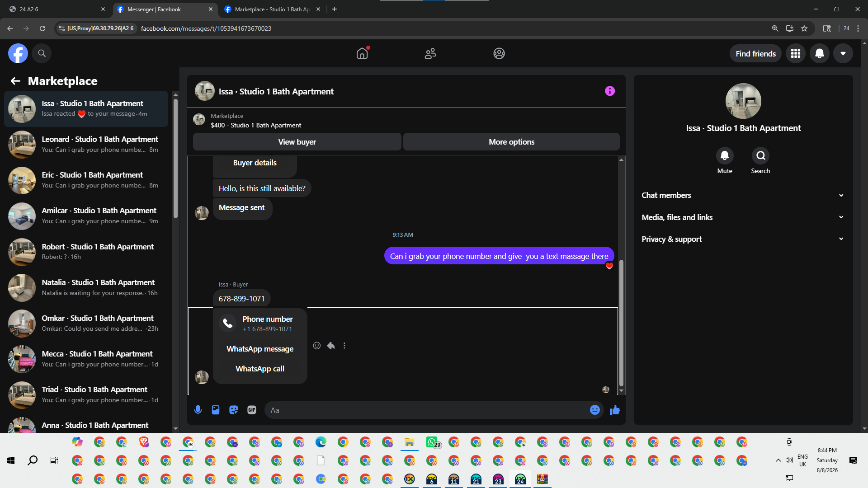This screenshot has width=868, height=488.
Task: Open the conversation information icon
Action: tap(610, 91)
